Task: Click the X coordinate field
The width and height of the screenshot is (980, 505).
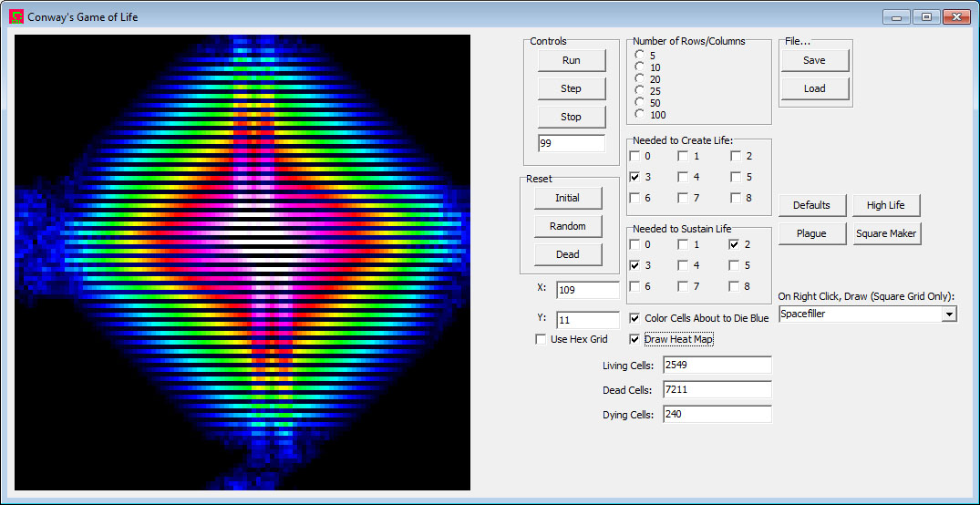Action: point(587,290)
